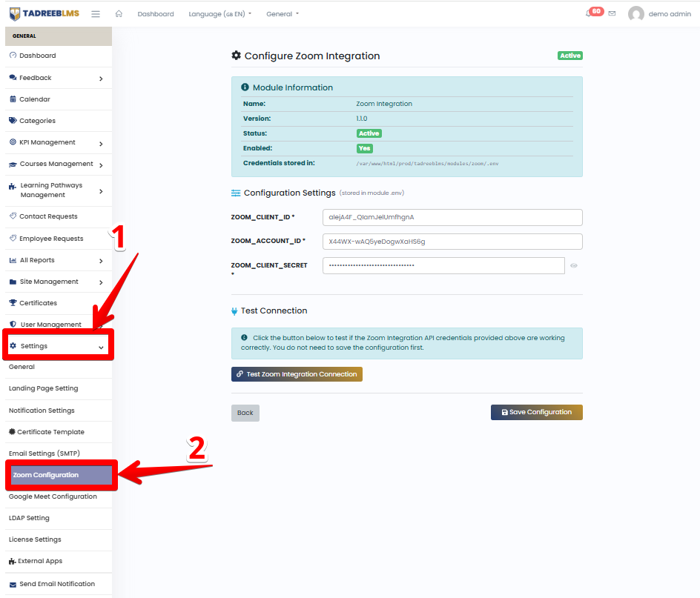The height and width of the screenshot is (598, 700).
Task: Toggle the hamburger sidebar menu icon
Action: pos(96,14)
